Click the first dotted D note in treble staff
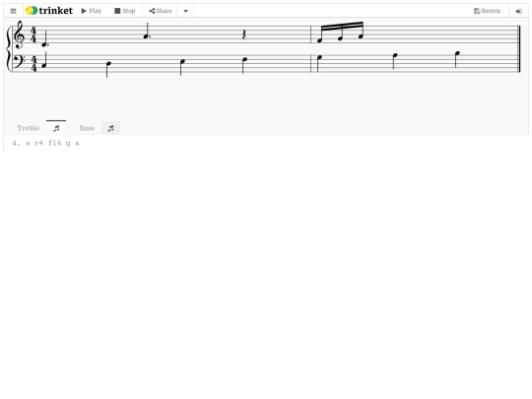This screenshot has height=399, width=532. (44, 38)
